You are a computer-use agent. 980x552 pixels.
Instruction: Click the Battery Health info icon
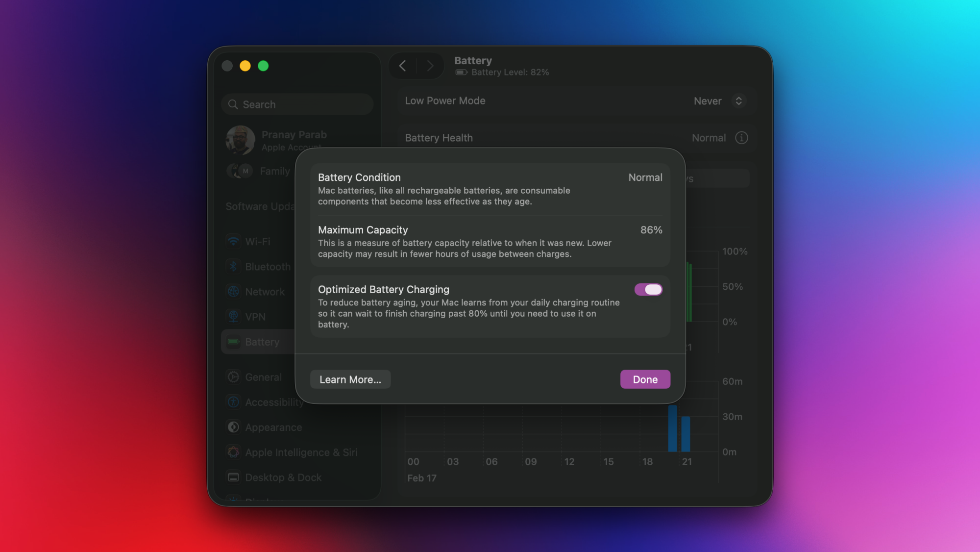741,138
